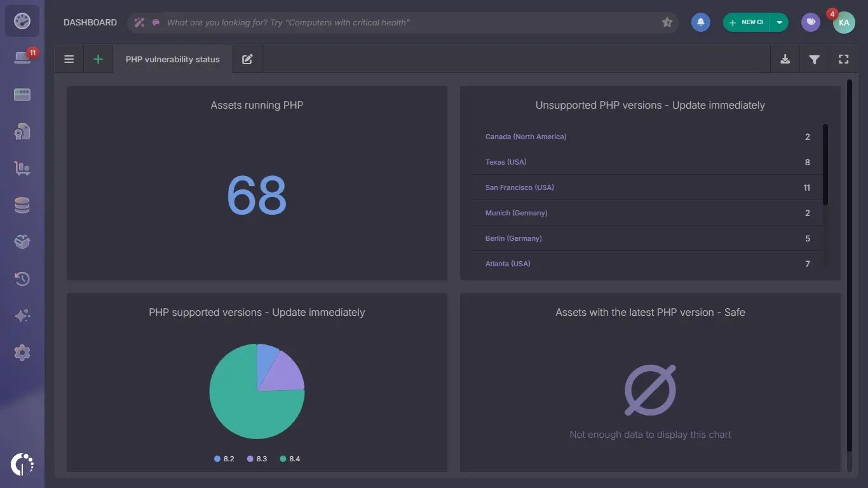Open the package box sidebar icon
The image size is (868, 488).
point(22,242)
